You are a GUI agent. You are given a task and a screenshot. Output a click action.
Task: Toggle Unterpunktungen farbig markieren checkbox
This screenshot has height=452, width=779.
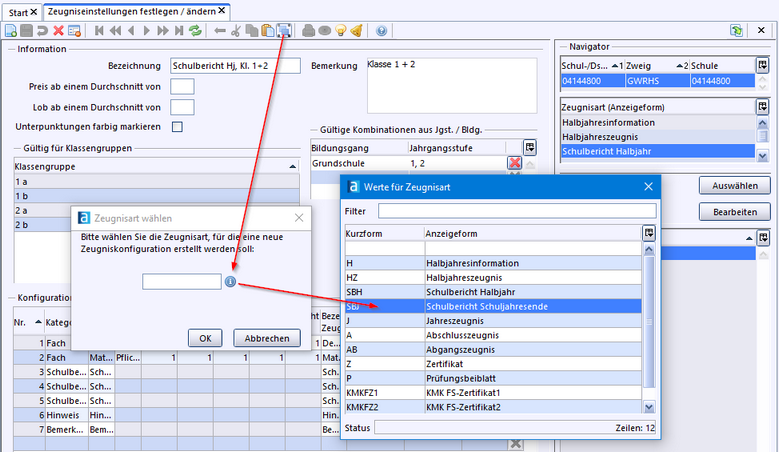[177, 127]
